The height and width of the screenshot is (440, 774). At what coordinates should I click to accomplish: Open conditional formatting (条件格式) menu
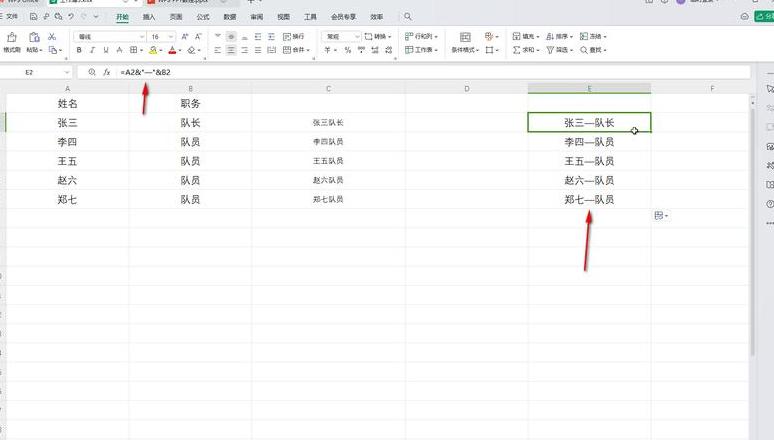pyautogui.click(x=465, y=50)
